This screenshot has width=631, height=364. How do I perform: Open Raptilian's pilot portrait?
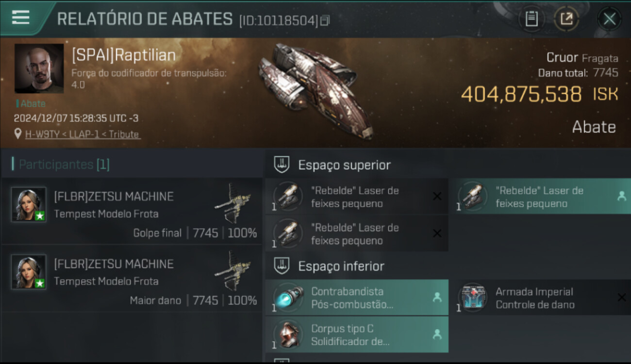[x=39, y=68]
